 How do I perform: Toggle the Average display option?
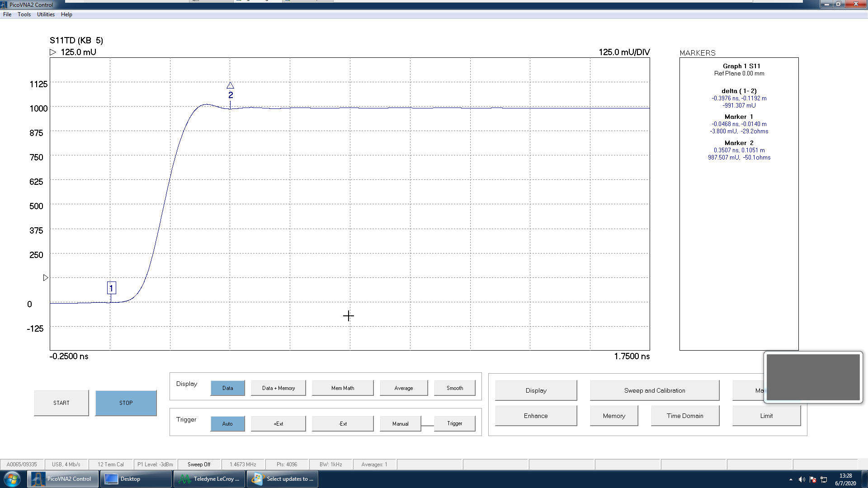tap(404, 388)
